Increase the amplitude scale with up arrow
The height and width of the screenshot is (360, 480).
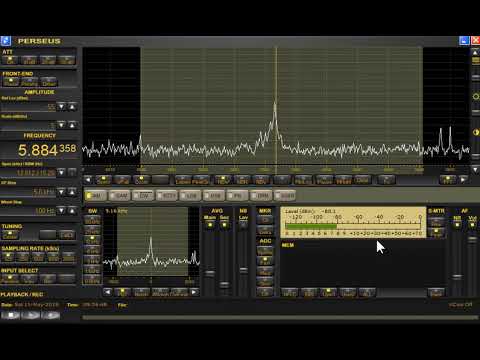72,125
